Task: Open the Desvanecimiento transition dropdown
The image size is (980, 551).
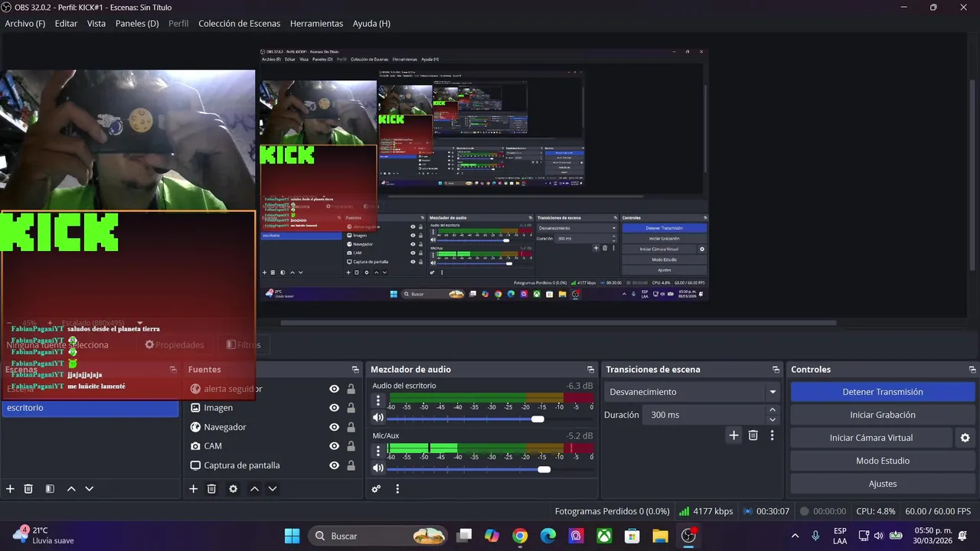Action: (x=692, y=392)
